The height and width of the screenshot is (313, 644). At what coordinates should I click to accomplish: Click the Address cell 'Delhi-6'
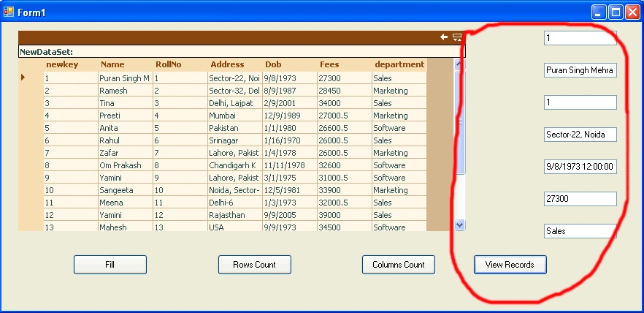[235, 203]
